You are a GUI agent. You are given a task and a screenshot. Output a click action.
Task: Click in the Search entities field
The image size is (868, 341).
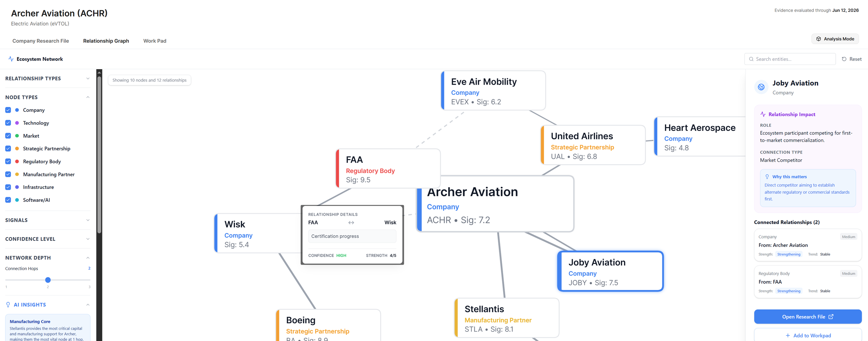(790, 59)
